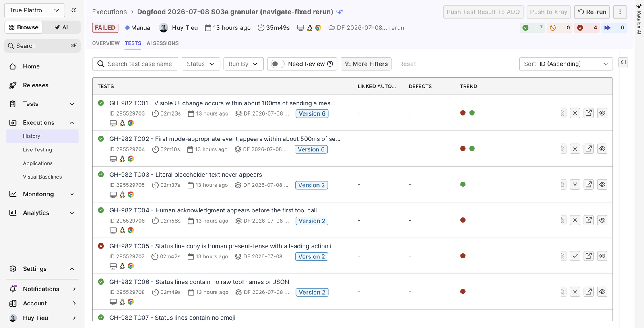View TC03 details with eye icon
This screenshot has width=644, height=328.
tap(602, 185)
